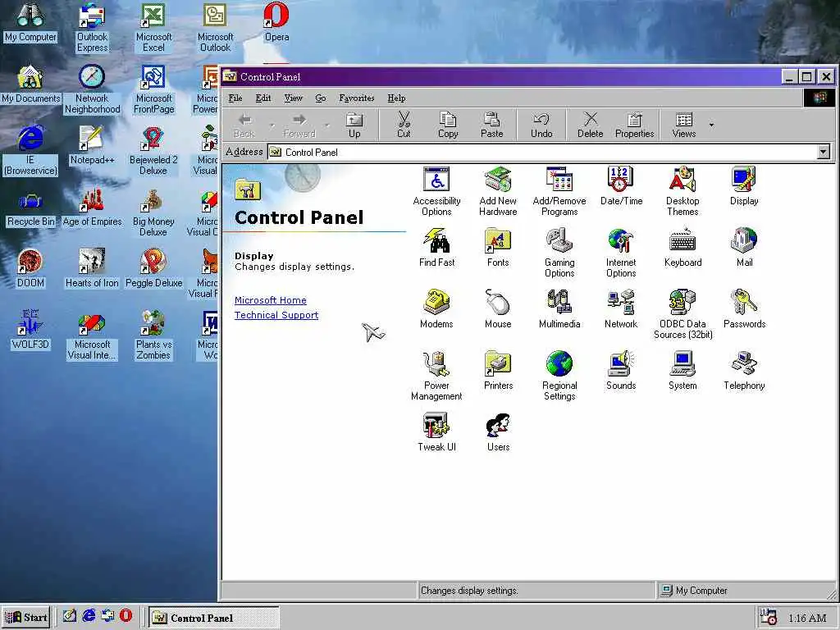Click the Start button
840x630 pixels.
(x=25, y=617)
